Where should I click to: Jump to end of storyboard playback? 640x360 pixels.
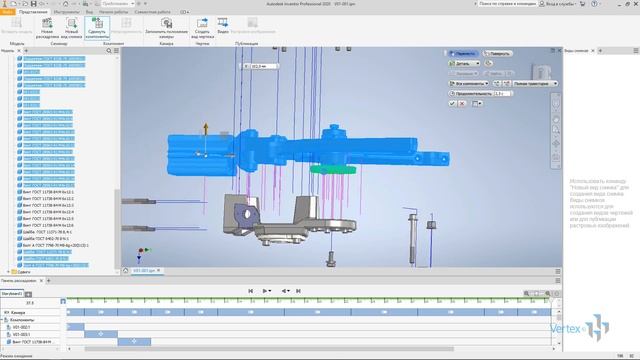coord(298,291)
